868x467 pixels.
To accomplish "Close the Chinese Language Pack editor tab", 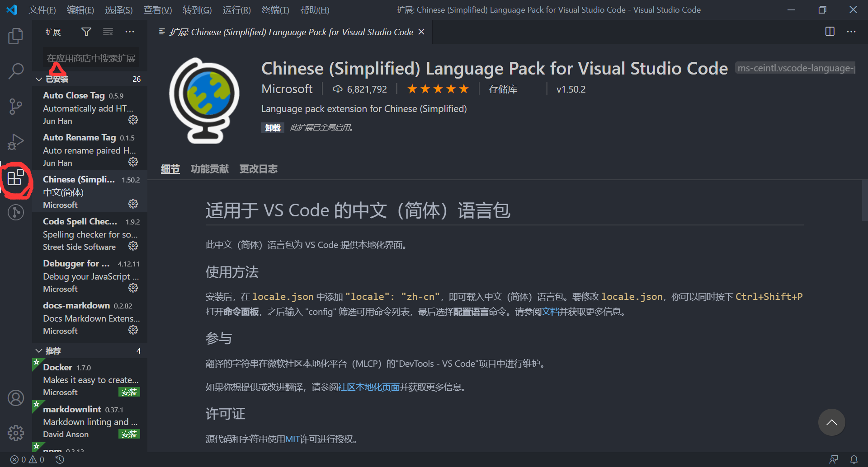I will [421, 32].
